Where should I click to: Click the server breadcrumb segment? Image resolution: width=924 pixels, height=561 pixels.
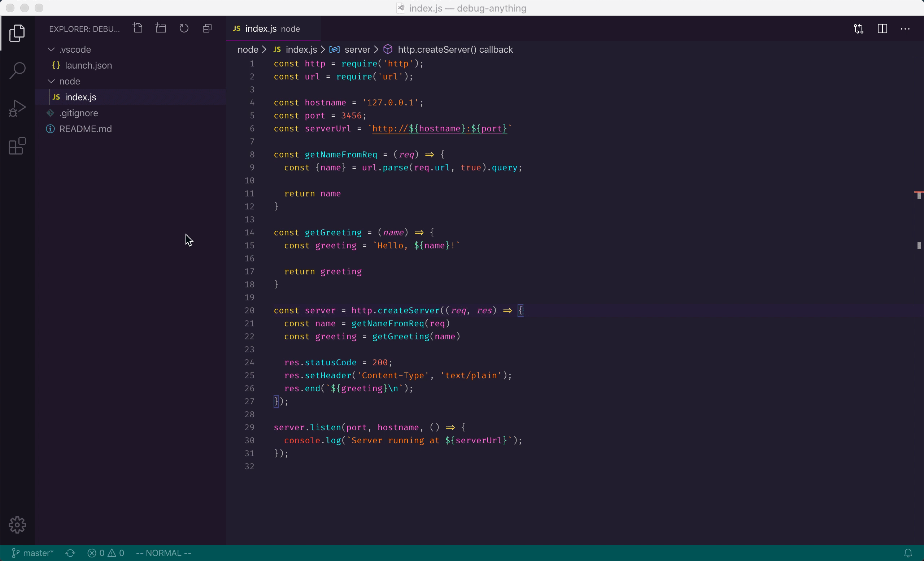point(357,49)
